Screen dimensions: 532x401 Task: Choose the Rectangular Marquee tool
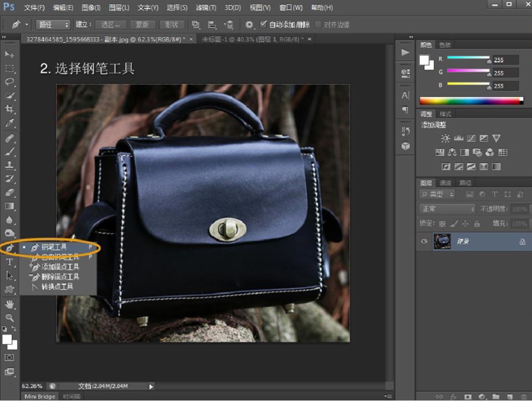pyautogui.click(x=9, y=68)
